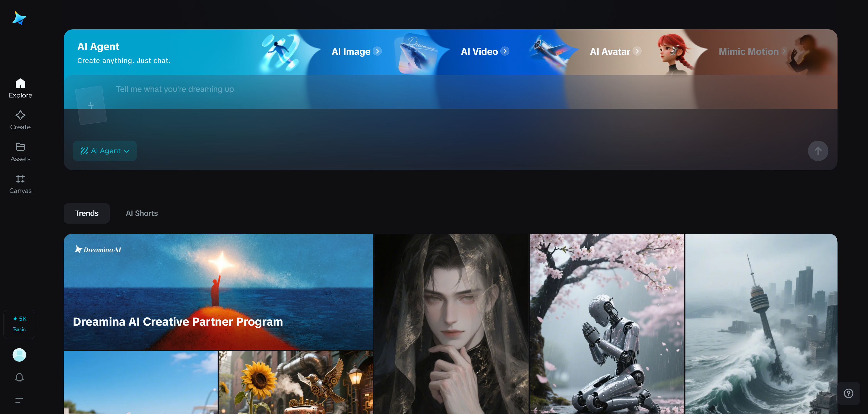Open Dreamina AI Creative Partner Program banner
The height and width of the screenshot is (414, 868).
pos(218,292)
